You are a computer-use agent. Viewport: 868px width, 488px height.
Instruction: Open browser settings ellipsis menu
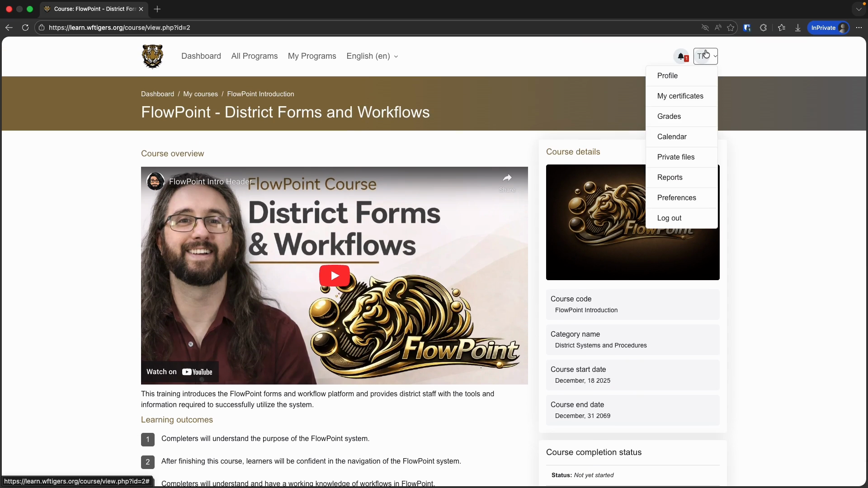tap(859, 28)
